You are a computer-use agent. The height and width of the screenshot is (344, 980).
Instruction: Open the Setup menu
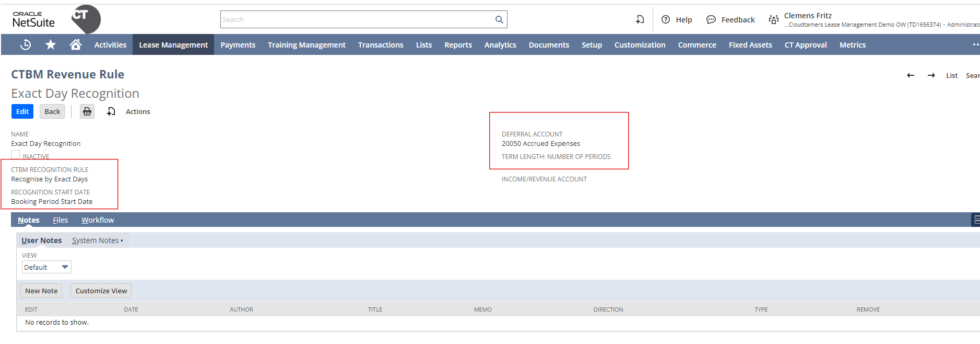(x=592, y=45)
